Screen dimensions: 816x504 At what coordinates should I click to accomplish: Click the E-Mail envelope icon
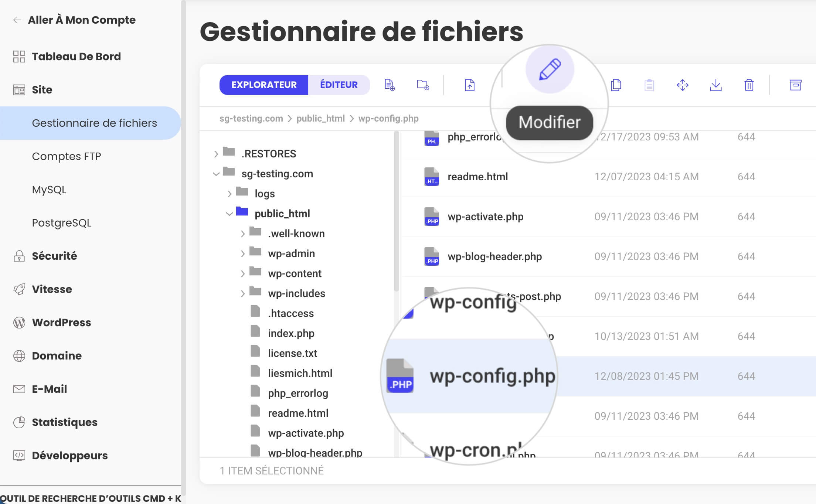pos(19,389)
